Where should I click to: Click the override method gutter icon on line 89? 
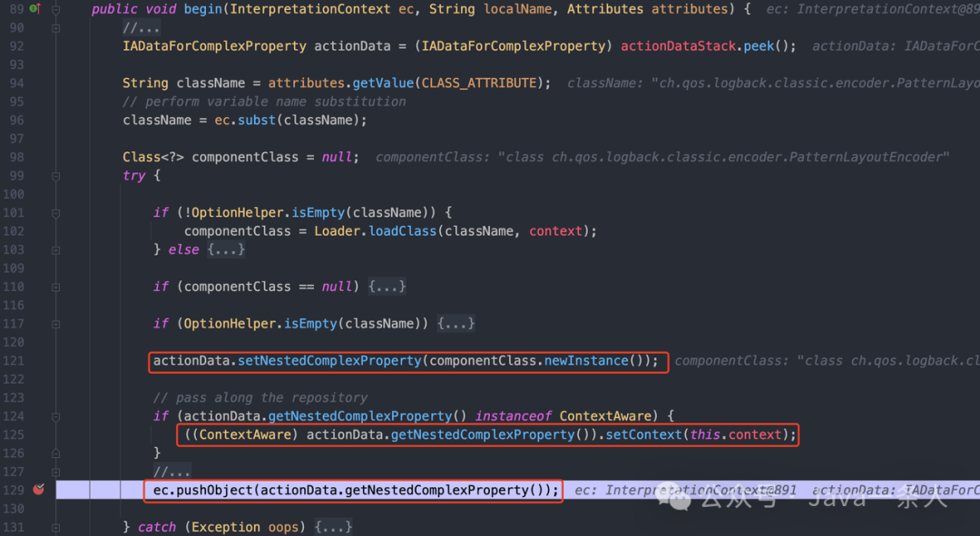pyautogui.click(x=35, y=9)
